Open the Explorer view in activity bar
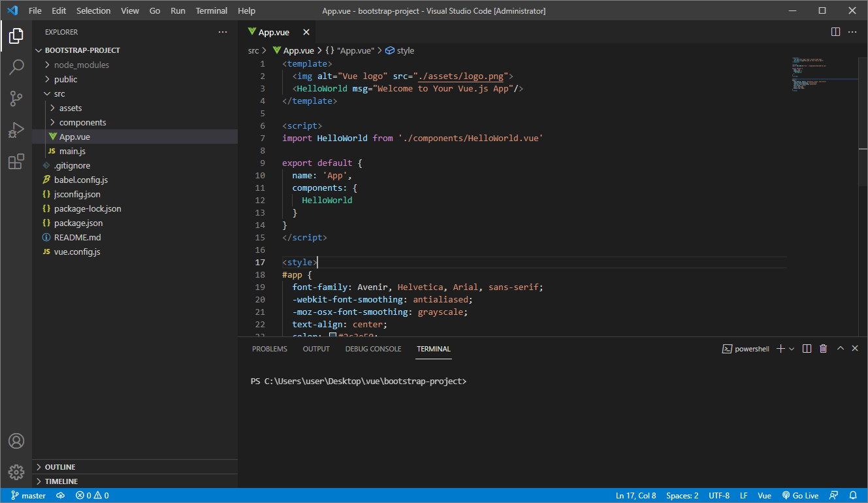This screenshot has height=503, width=868. pyautogui.click(x=16, y=36)
